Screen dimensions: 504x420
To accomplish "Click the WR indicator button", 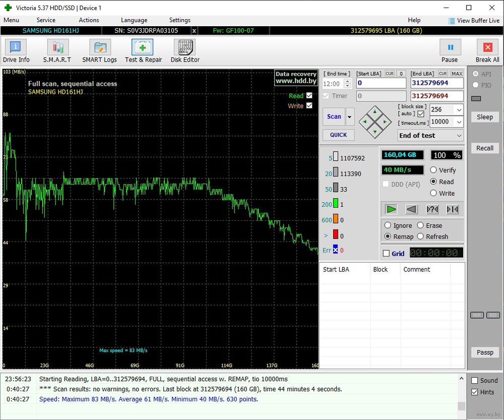I will 477,315.
